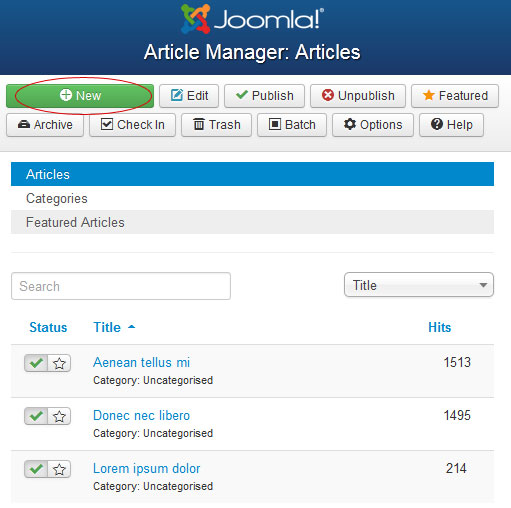Click the Check In toolbar button
The image size is (511, 508).
[132, 125]
